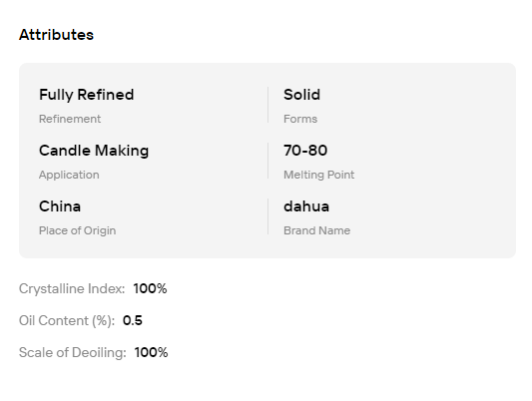Select the China origin value

(x=60, y=206)
